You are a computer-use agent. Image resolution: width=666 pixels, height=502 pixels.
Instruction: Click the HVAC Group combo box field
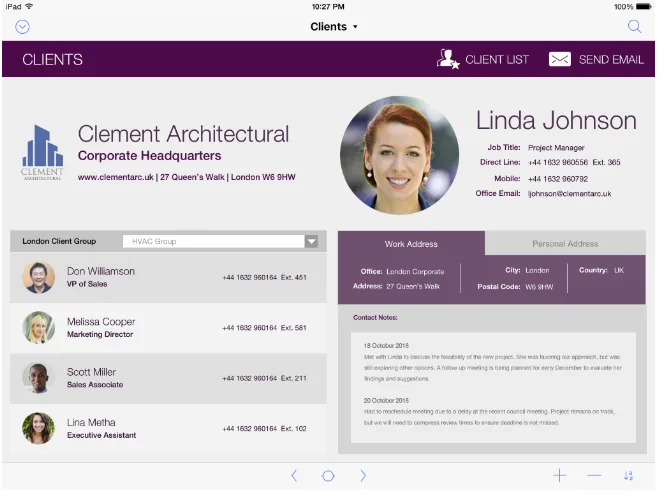[x=220, y=241]
